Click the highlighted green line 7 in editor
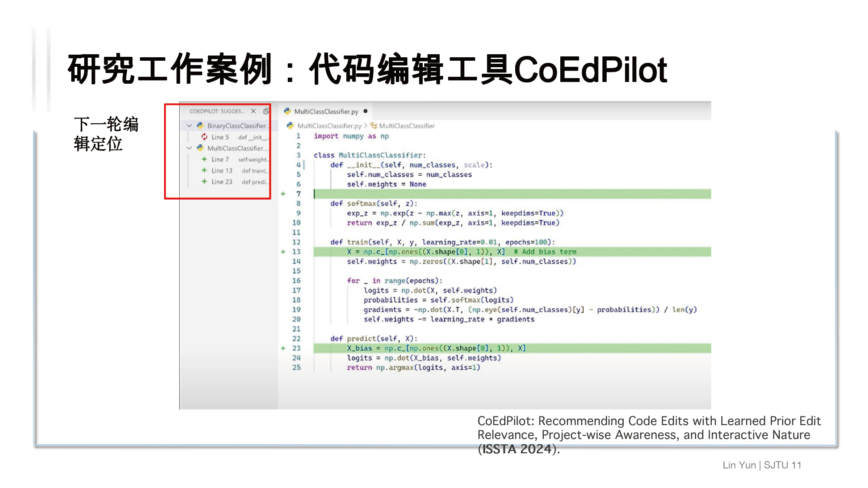The height and width of the screenshot is (488, 868). pos(512,194)
